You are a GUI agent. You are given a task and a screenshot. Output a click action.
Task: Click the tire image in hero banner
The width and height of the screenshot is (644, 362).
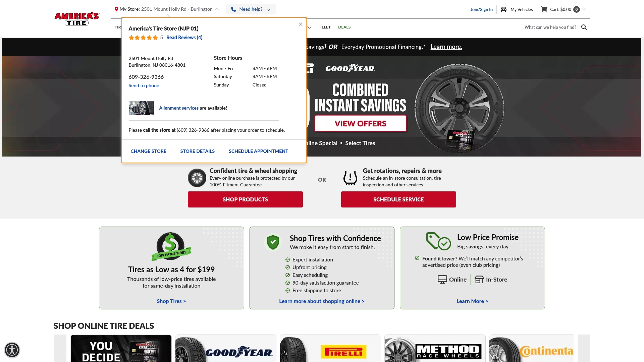459,108
